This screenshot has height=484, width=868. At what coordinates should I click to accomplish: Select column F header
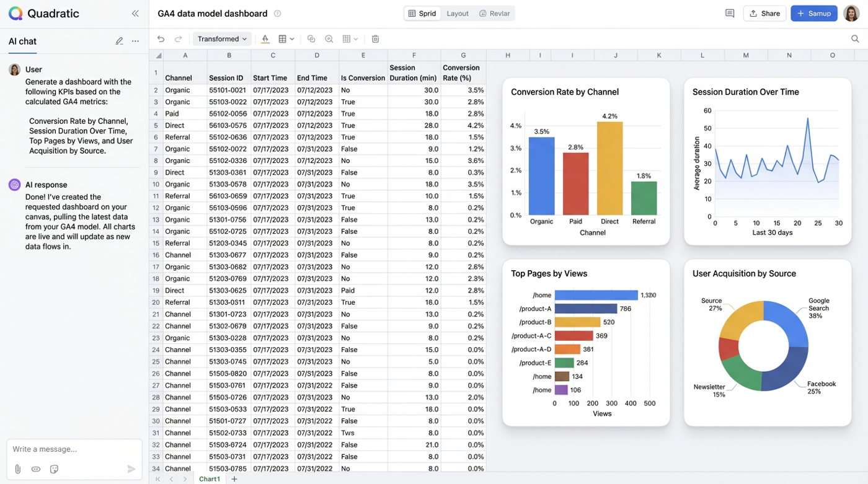(x=414, y=55)
